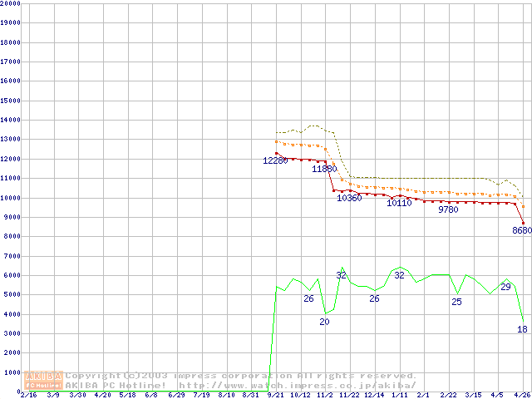Click the green line's 20 count label

[324, 322]
